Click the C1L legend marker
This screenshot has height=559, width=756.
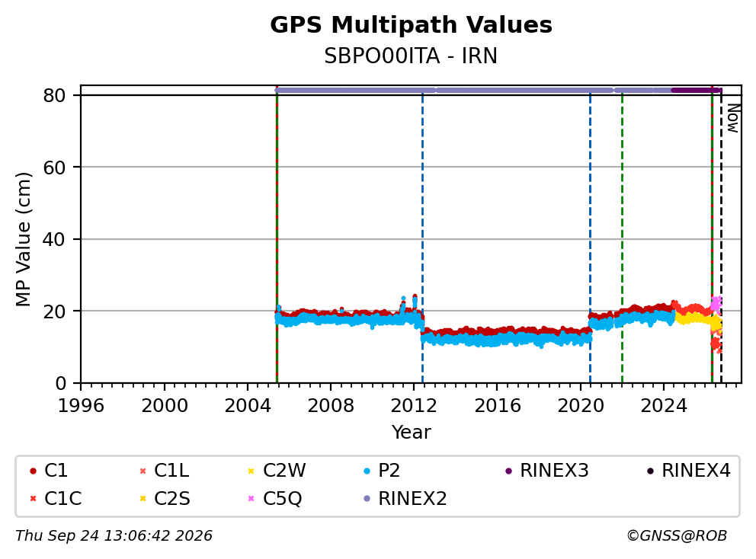pos(143,471)
